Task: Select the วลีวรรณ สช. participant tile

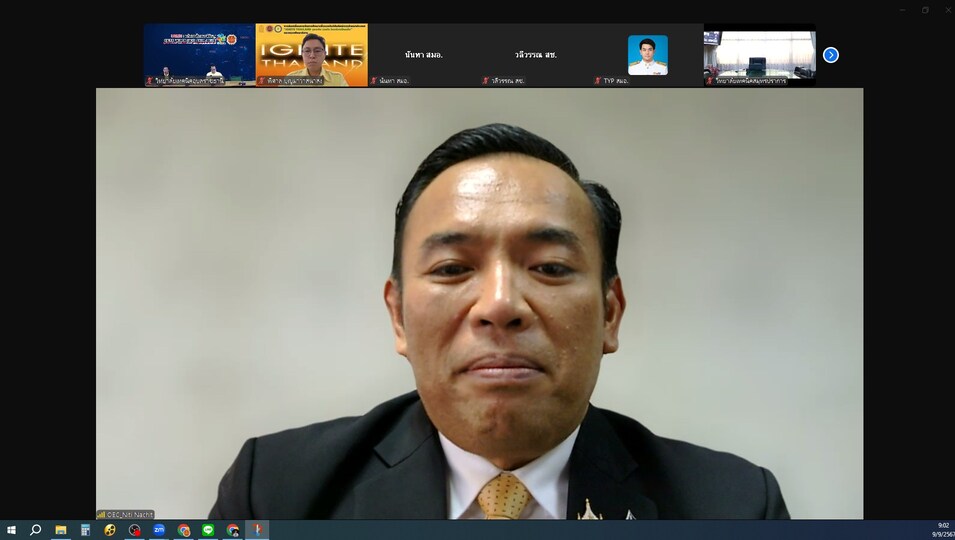Action: pos(536,55)
